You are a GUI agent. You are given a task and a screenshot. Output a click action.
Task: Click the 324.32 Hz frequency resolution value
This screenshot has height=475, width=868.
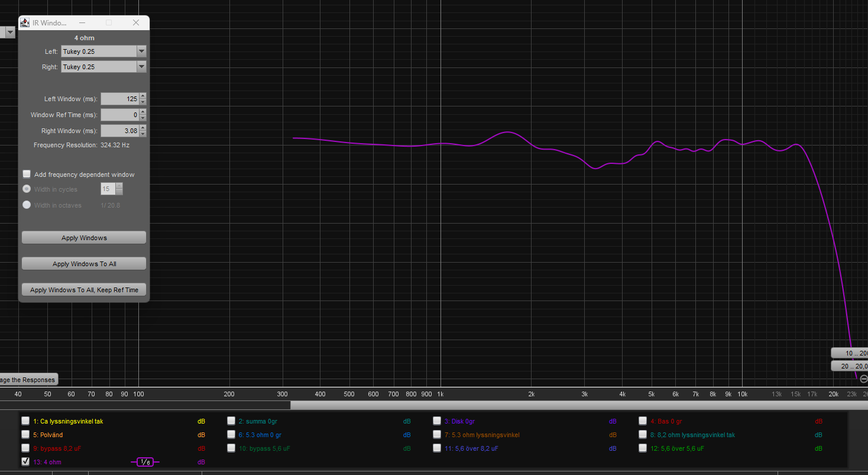pyautogui.click(x=115, y=145)
